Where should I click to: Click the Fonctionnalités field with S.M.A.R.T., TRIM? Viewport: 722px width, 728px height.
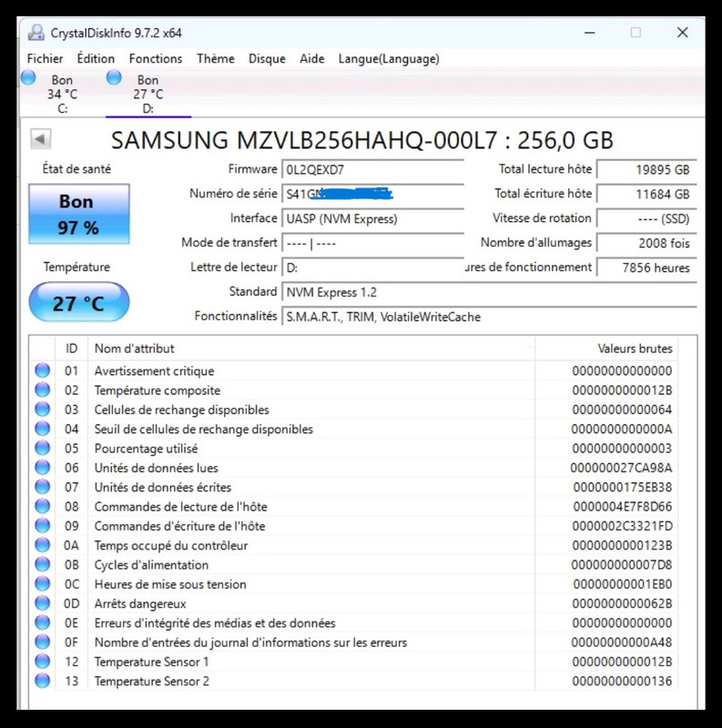pos(489,317)
